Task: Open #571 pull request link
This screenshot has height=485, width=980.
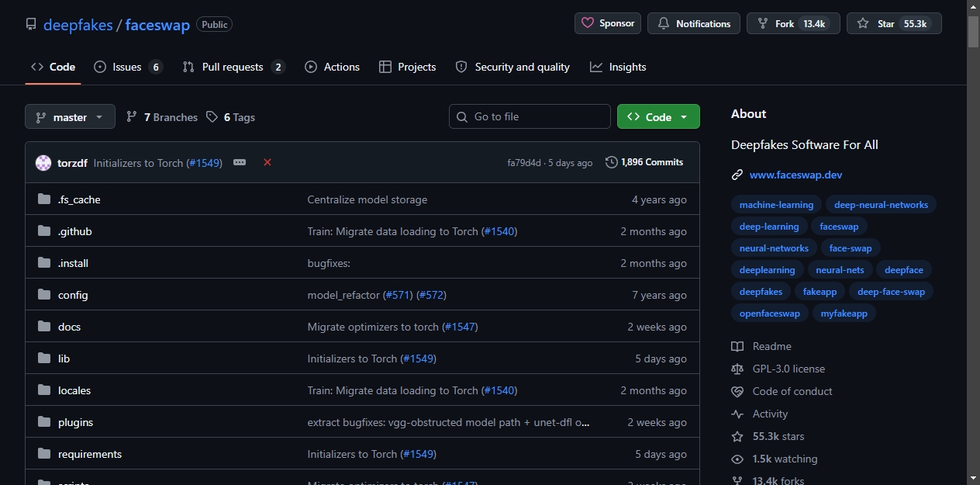Action: 398,295
